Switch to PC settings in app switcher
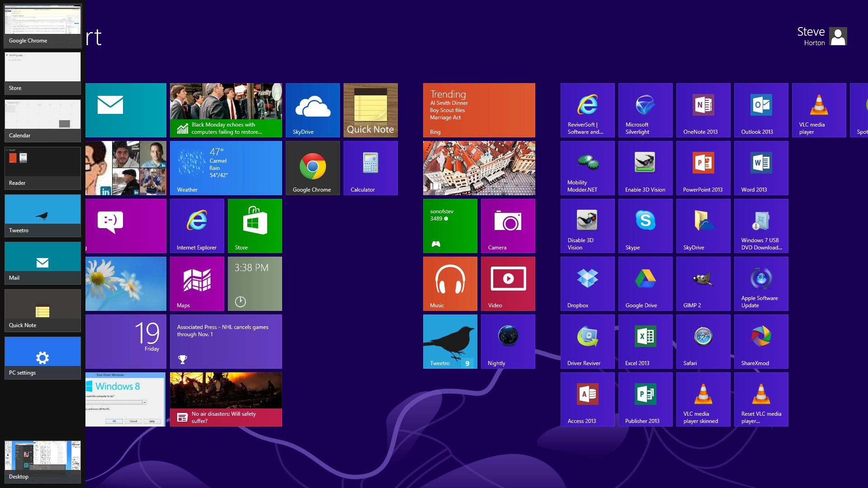The image size is (868, 488). 42,358
